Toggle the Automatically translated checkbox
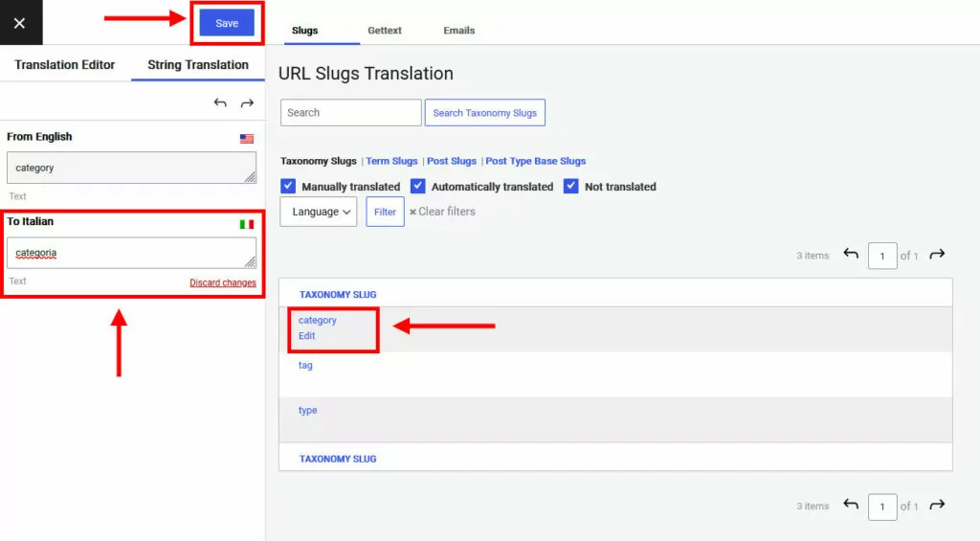Screen dimensions: 980x541 click(418, 186)
